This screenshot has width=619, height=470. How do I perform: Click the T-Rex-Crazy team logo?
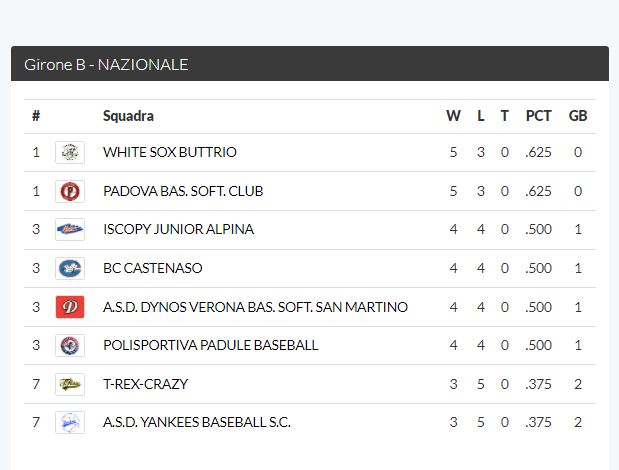tap(70, 384)
